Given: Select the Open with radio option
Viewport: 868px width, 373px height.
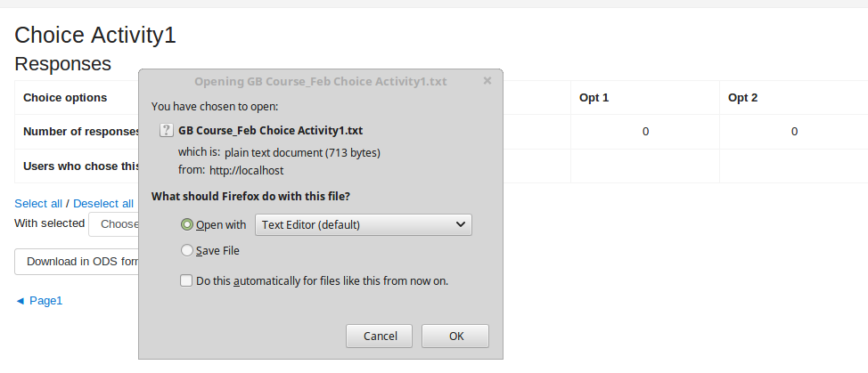Looking at the screenshot, I should pos(187,224).
